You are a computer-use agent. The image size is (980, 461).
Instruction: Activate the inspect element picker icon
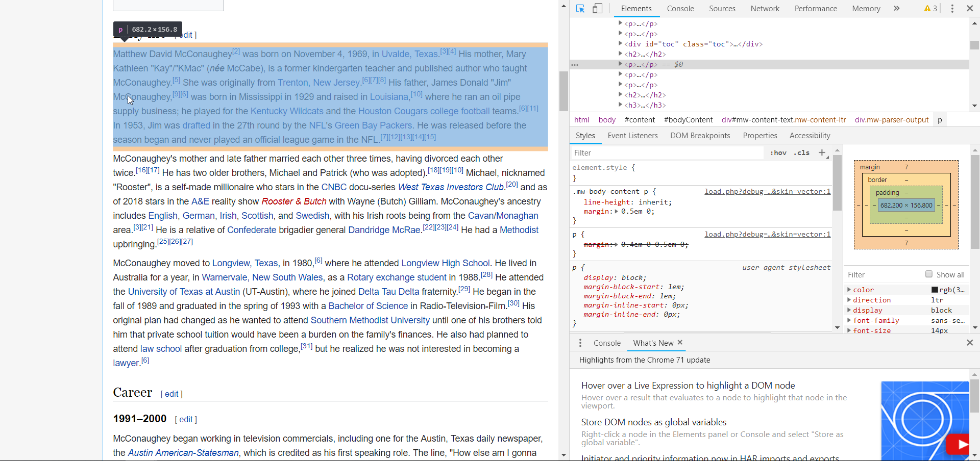(x=580, y=9)
